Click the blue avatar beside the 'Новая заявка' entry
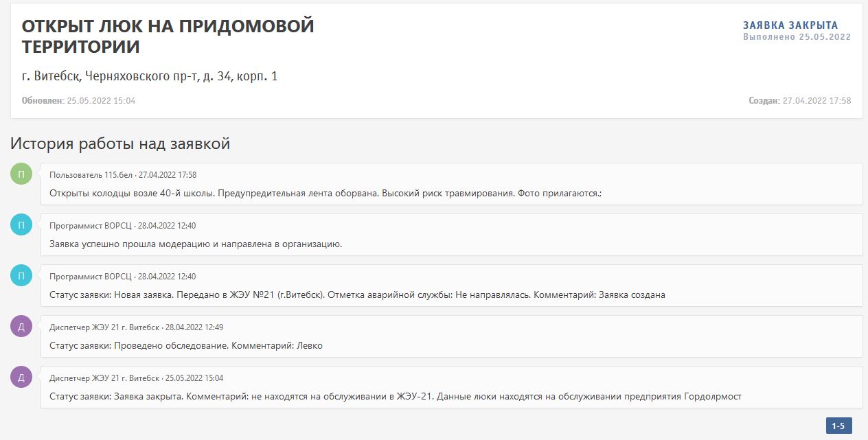Viewport: 868px width, 440px height. (21, 276)
